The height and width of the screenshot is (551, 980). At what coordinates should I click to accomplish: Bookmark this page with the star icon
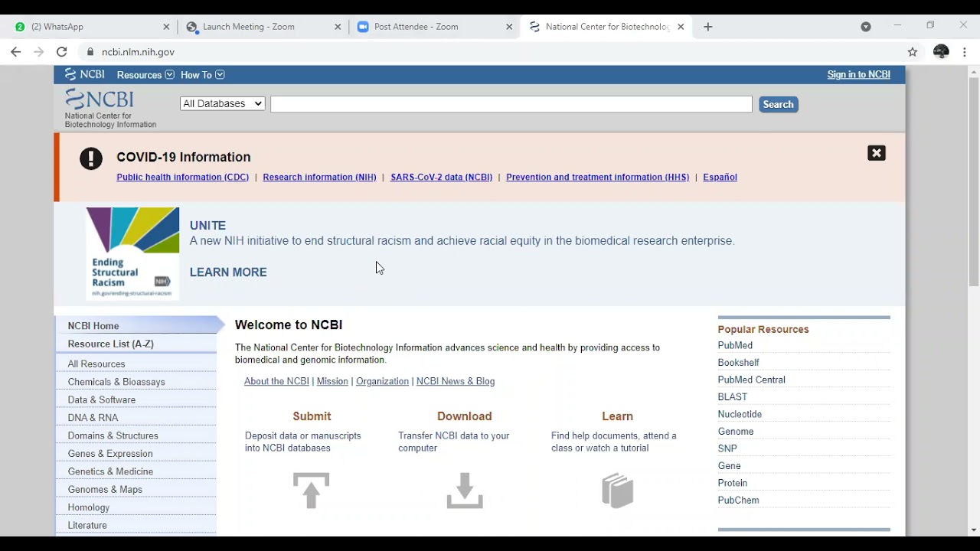click(x=913, y=52)
